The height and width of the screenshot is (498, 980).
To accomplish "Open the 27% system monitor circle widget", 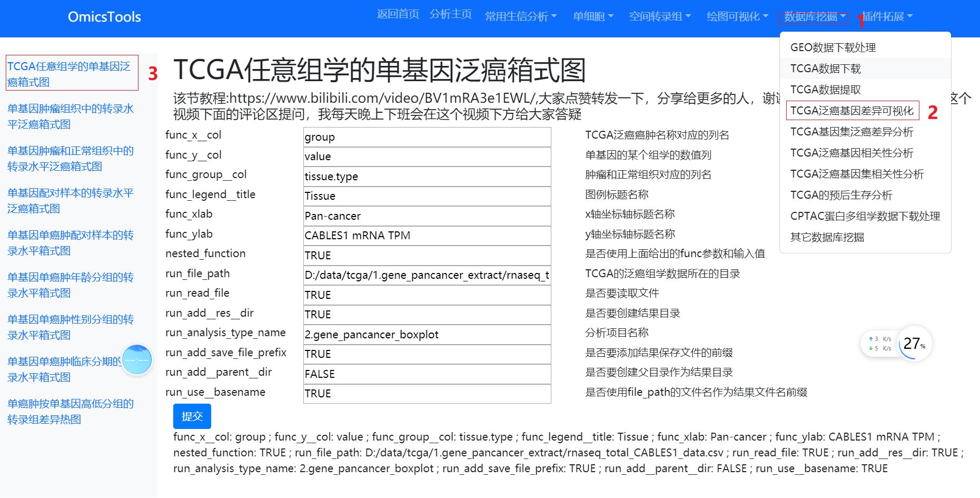I will pyautogui.click(x=914, y=344).
